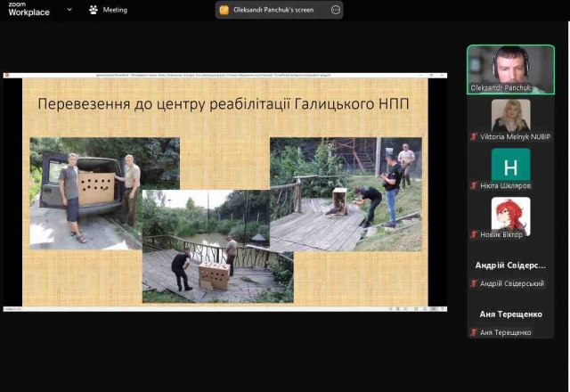
Task: Click the Нікіта Шкляров name label
Action: [x=505, y=186]
